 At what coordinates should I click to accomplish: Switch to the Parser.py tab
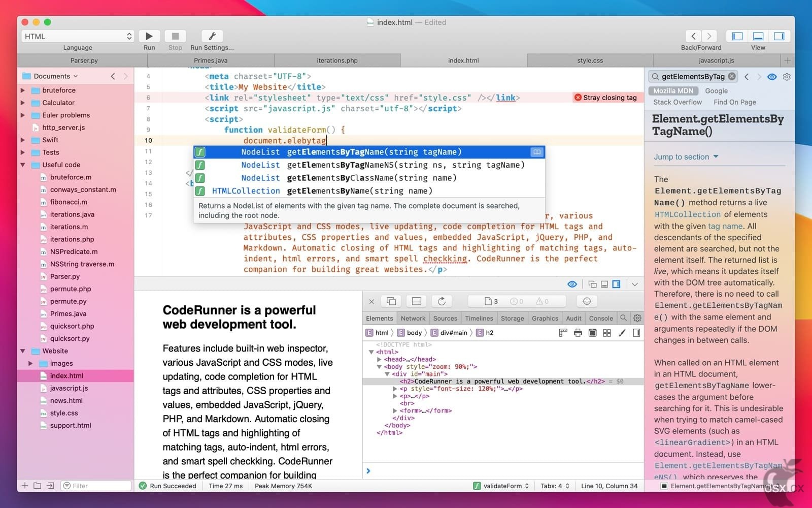click(x=84, y=60)
